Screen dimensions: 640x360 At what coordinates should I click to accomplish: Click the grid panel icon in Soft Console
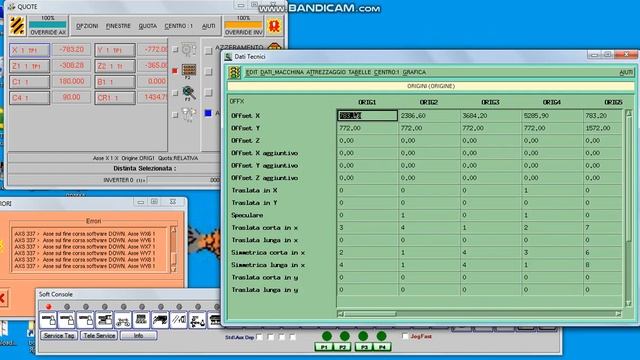tap(142, 320)
